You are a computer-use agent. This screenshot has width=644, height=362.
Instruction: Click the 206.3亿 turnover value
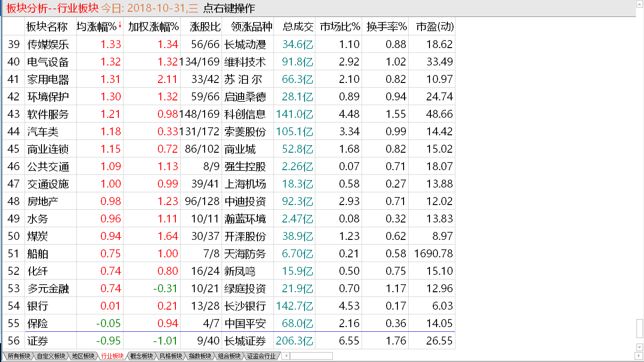pyautogui.click(x=295, y=341)
